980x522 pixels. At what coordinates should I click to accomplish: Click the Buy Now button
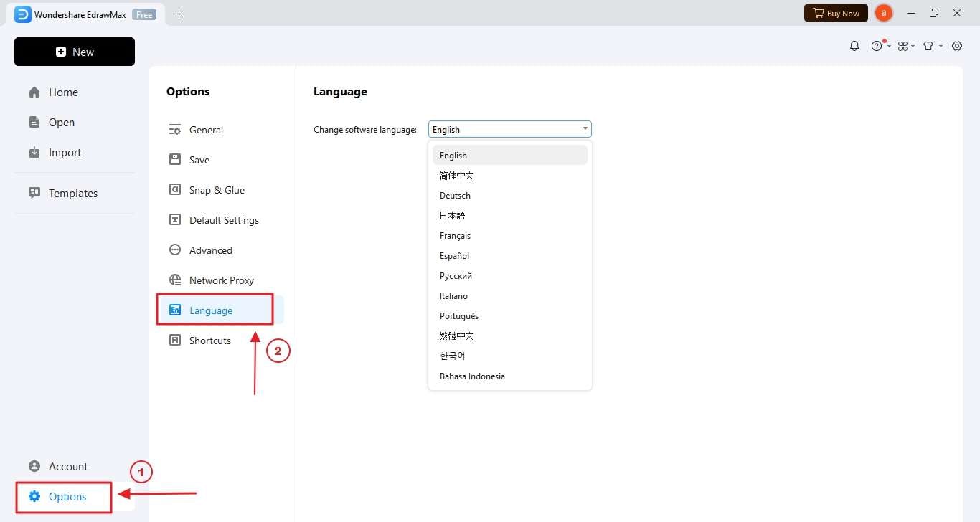[x=837, y=13]
